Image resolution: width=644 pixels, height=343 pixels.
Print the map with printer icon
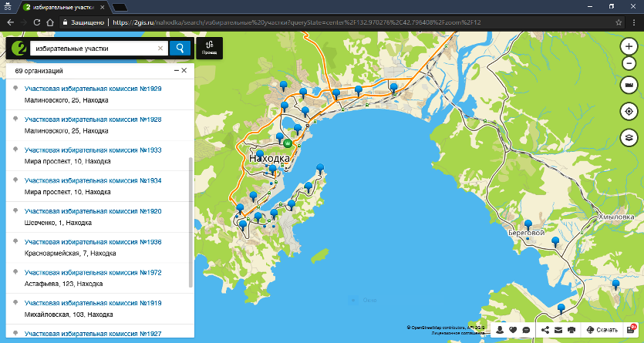click(572, 330)
